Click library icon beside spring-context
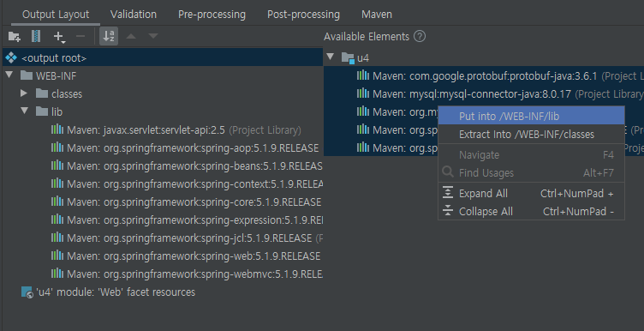The image size is (644, 331). (x=57, y=184)
